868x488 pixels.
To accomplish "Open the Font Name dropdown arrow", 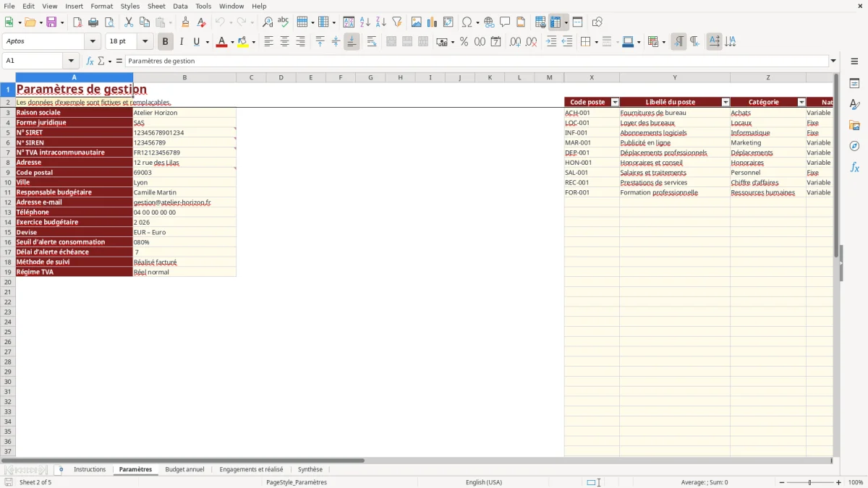I will click(93, 42).
